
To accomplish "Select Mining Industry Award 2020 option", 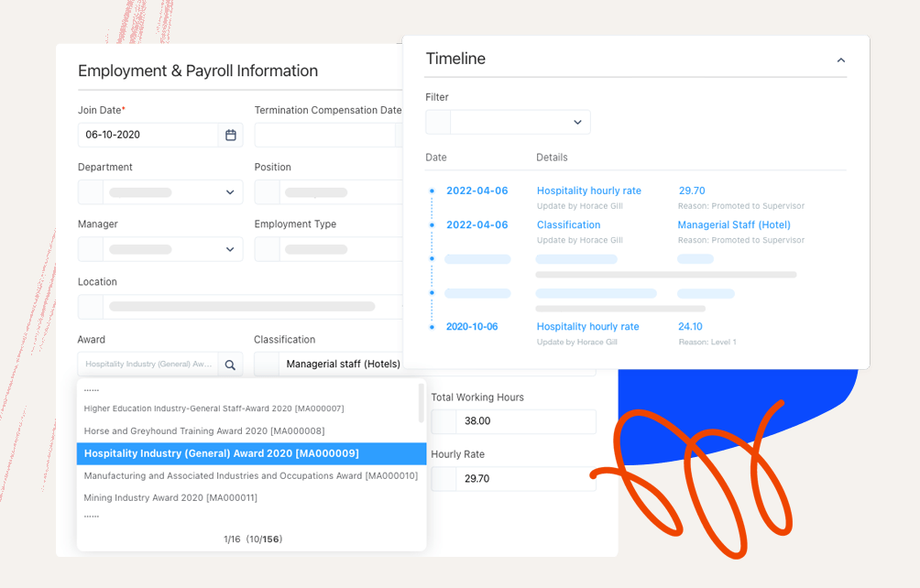I will [170, 497].
